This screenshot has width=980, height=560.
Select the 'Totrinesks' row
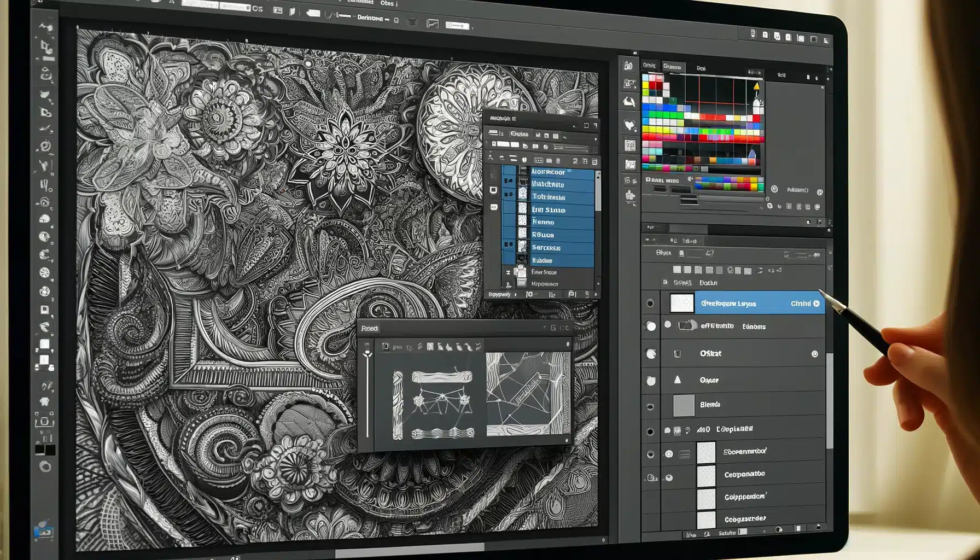548,197
